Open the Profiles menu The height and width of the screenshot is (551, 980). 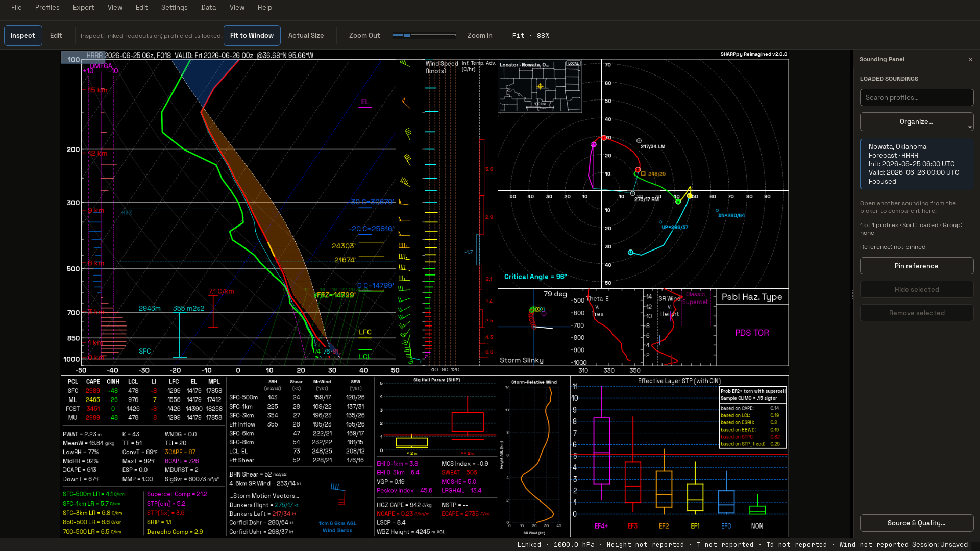coord(47,7)
